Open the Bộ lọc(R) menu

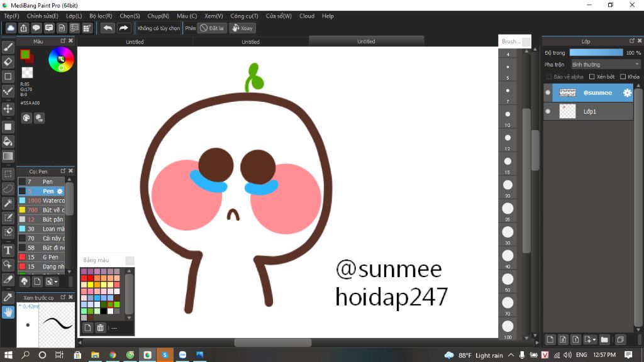click(101, 16)
